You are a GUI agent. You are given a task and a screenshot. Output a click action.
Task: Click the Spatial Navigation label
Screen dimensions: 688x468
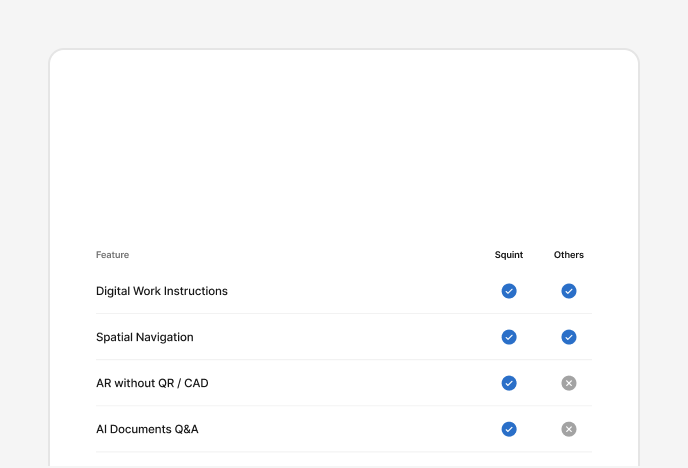click(145, 337)
